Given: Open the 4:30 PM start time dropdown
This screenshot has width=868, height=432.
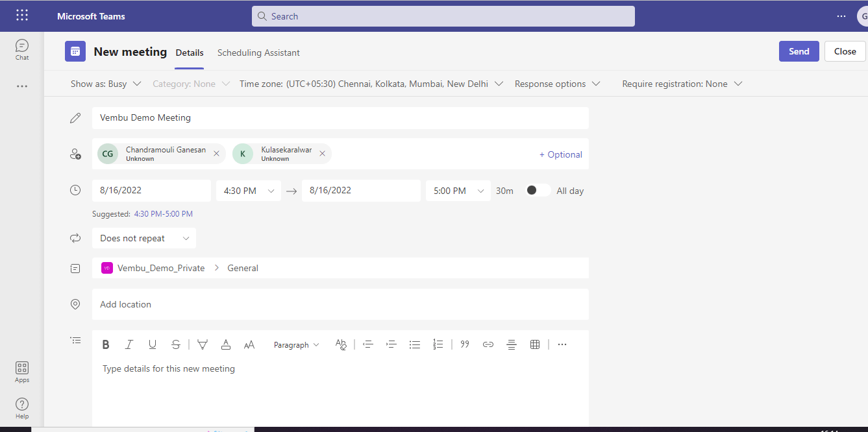Looking at the screenshot, I should pos(249,191).
